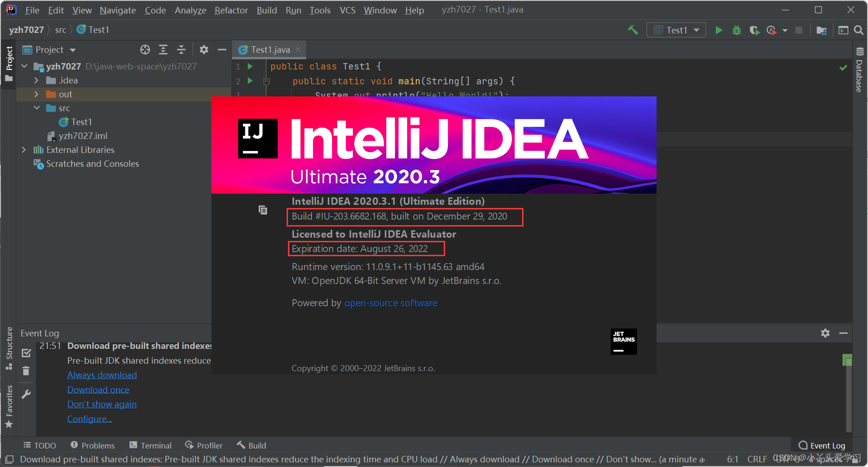Open open-source software link
Image resolution: width=868 pixels, height=467 pixels.
(x=391, y=303)
